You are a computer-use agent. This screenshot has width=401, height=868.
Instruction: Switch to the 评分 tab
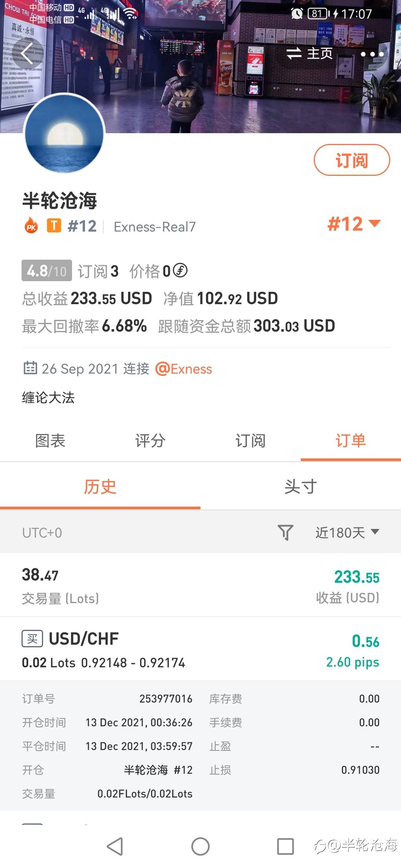click(x=150, y=441)
